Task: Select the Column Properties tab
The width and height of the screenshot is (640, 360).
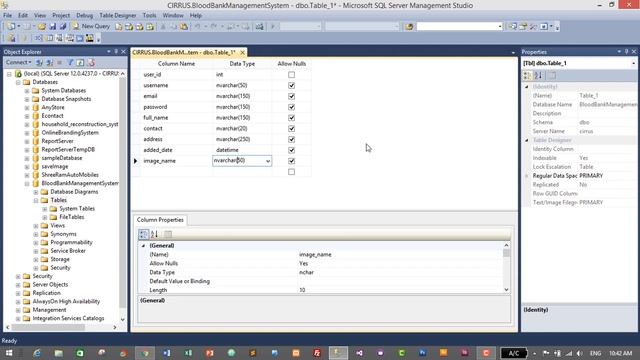Action: click(x=160, y=220)
